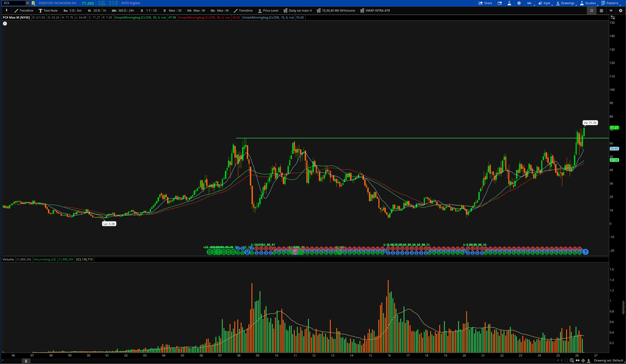
Task: Switch timeframe to 360 D : 24h
Action: click(x=123, y=10)
